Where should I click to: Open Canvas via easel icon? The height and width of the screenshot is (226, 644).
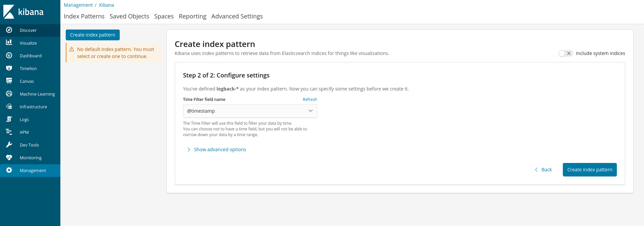pos(9,81)
